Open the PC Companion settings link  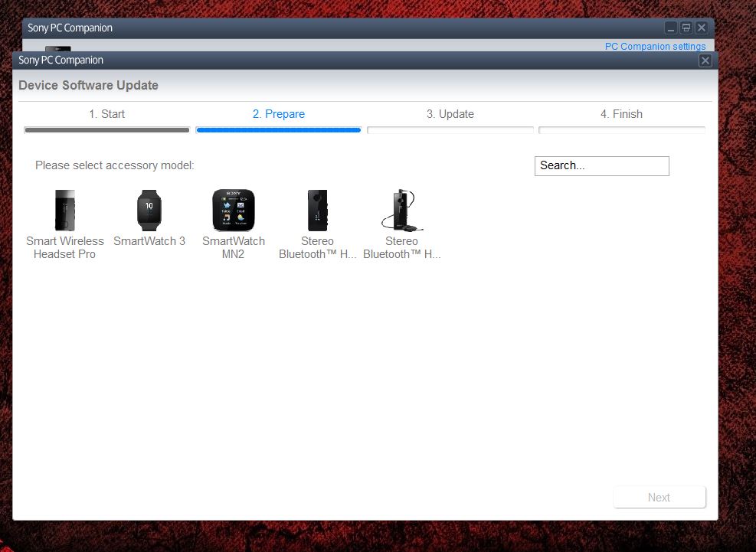655,47
